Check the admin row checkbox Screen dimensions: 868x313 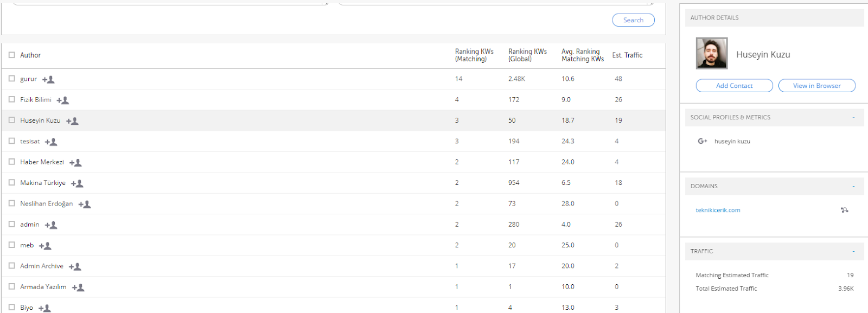point(12,224)
